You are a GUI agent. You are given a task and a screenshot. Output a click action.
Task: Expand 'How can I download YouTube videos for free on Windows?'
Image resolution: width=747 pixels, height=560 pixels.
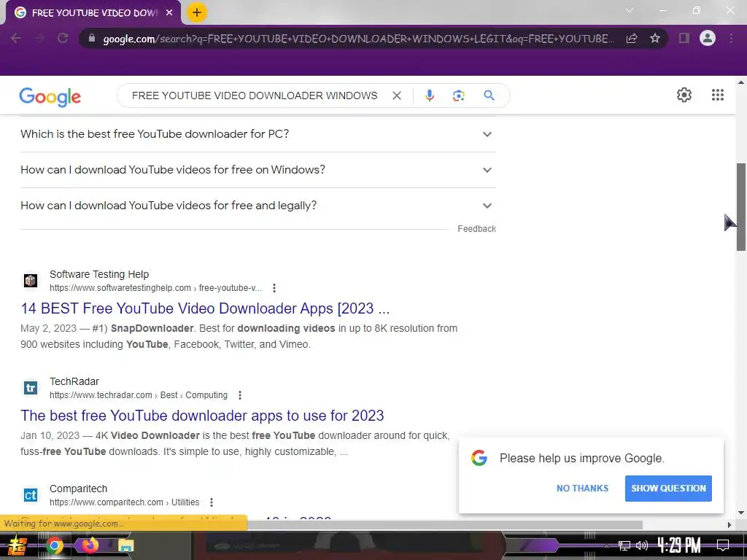click(258, 170)
